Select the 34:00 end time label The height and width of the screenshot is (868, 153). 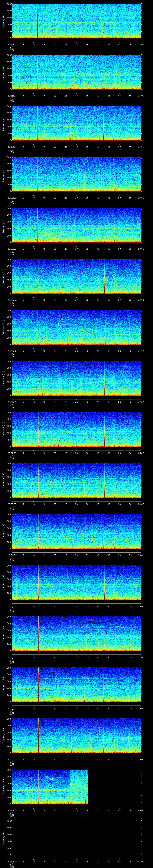(141, 504)
